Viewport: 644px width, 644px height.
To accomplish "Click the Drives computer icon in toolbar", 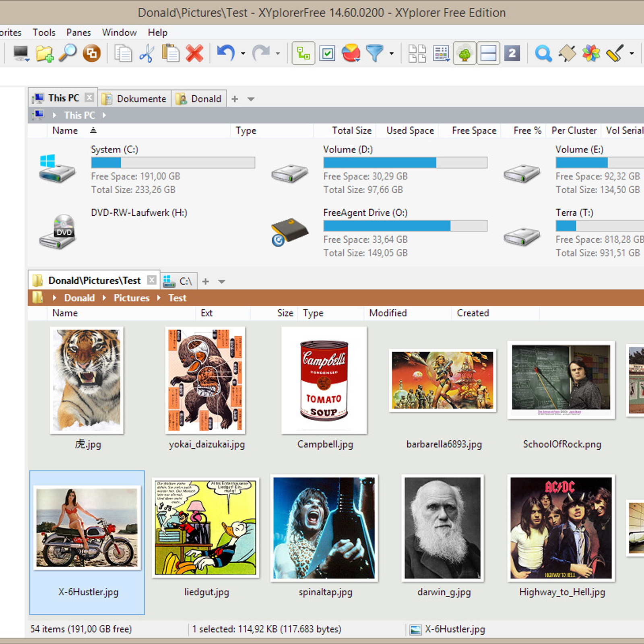I will (21, 53).
